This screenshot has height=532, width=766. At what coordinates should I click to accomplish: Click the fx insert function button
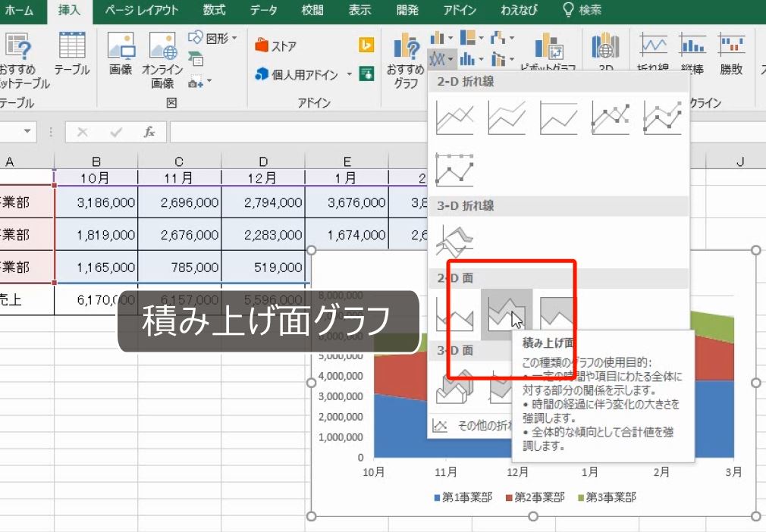tap(149, 132)
